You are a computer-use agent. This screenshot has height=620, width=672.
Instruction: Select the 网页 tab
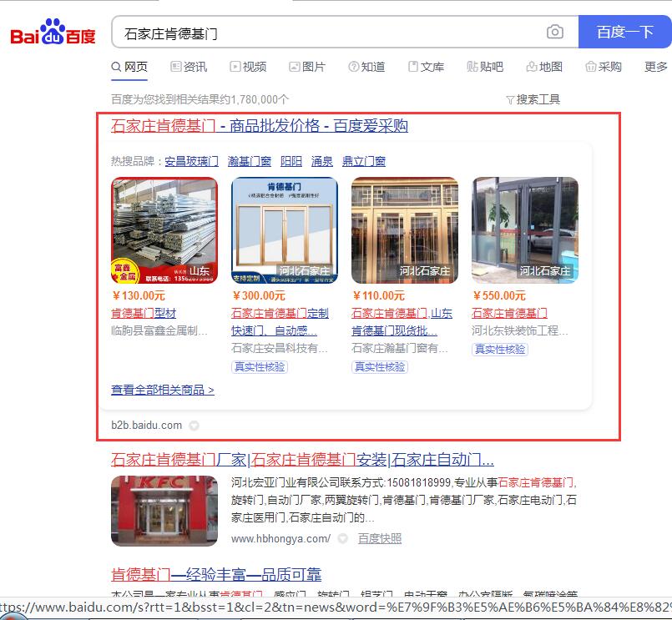(129, 67)
